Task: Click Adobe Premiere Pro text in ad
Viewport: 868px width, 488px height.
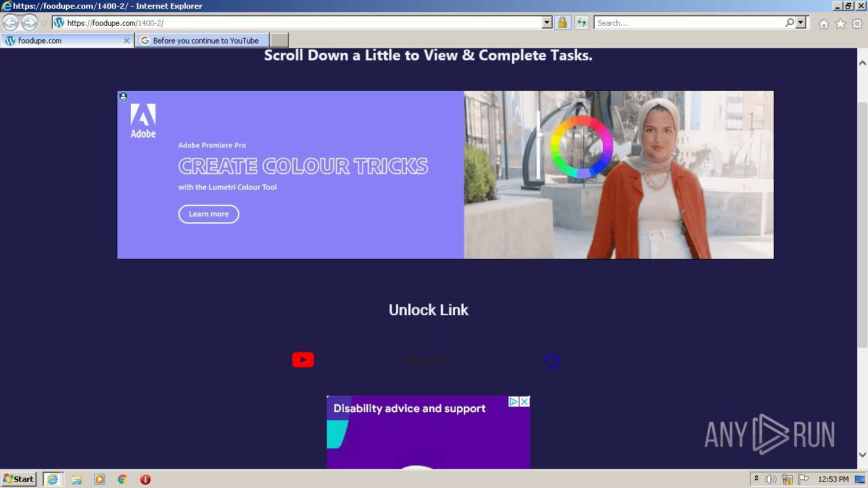Action: coord(212,145)
